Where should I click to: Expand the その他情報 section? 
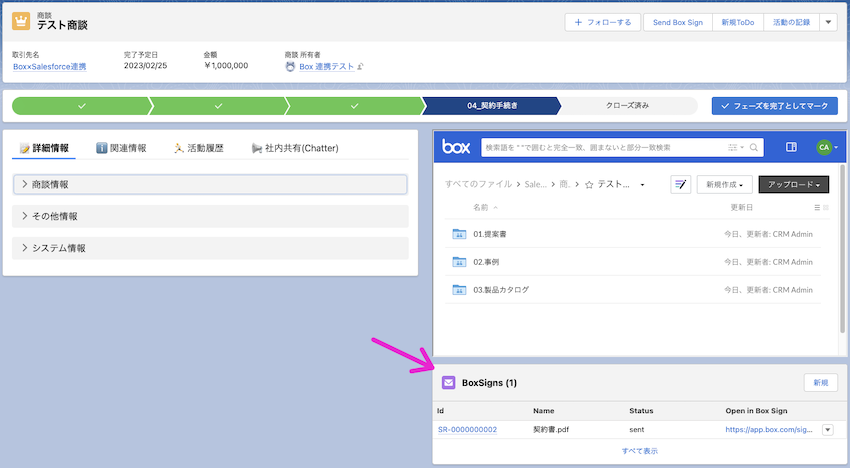point(210,216)
